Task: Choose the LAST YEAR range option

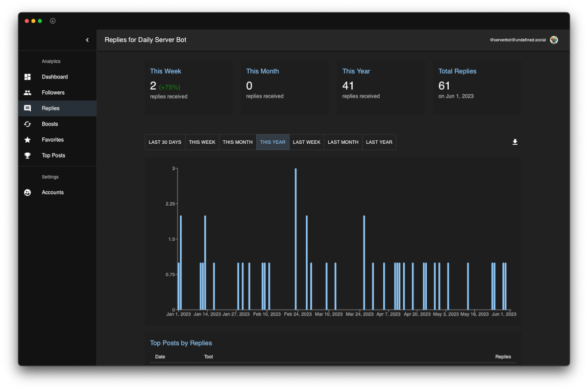Action: pos(379,142)
